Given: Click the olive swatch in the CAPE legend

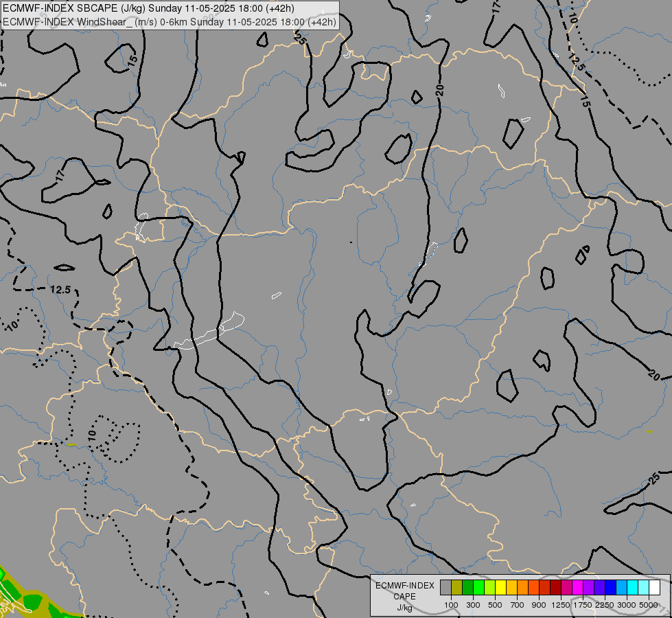Looking at the screenshot, I should point(456,587).
